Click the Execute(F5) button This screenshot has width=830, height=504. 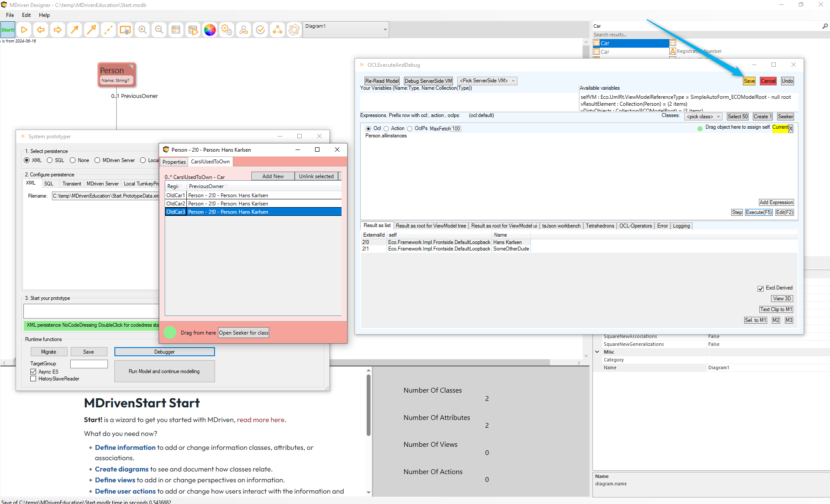point(758,212)
